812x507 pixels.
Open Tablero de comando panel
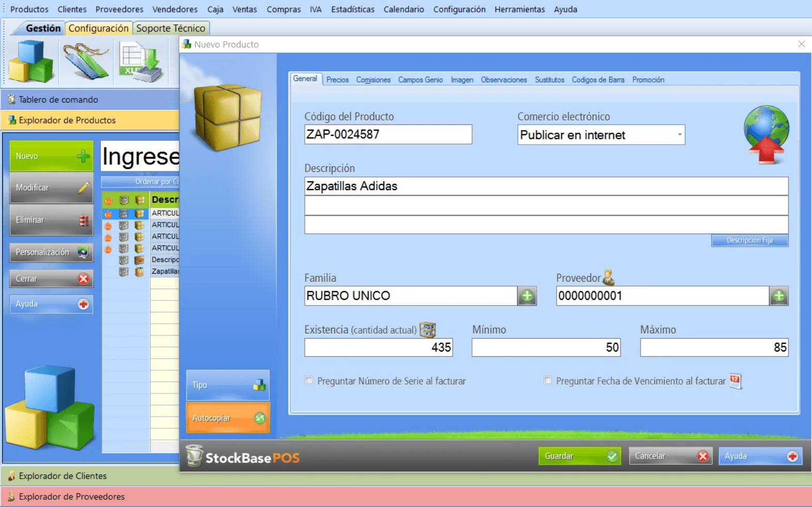(x=90, y=100)
